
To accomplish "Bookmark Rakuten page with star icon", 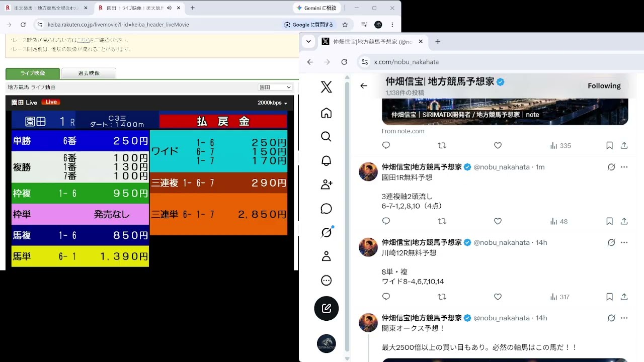I will pyautogui.click(x=345, y=24).
